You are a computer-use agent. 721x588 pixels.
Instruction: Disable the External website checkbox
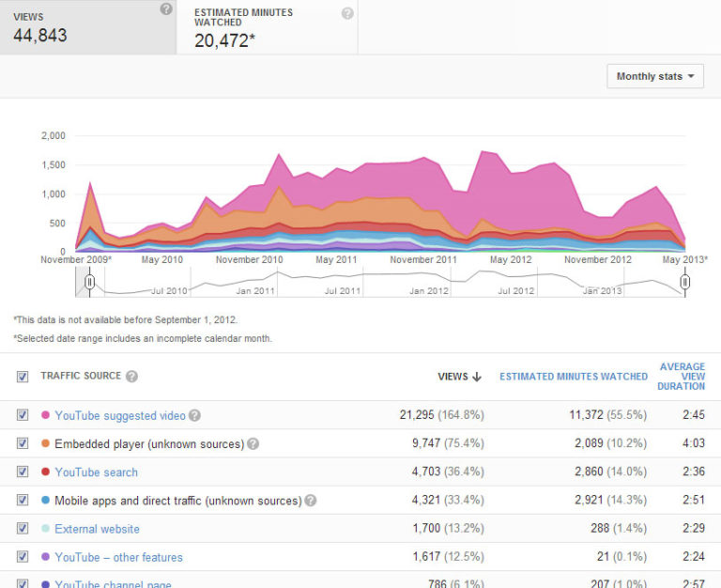coord(23,529)
